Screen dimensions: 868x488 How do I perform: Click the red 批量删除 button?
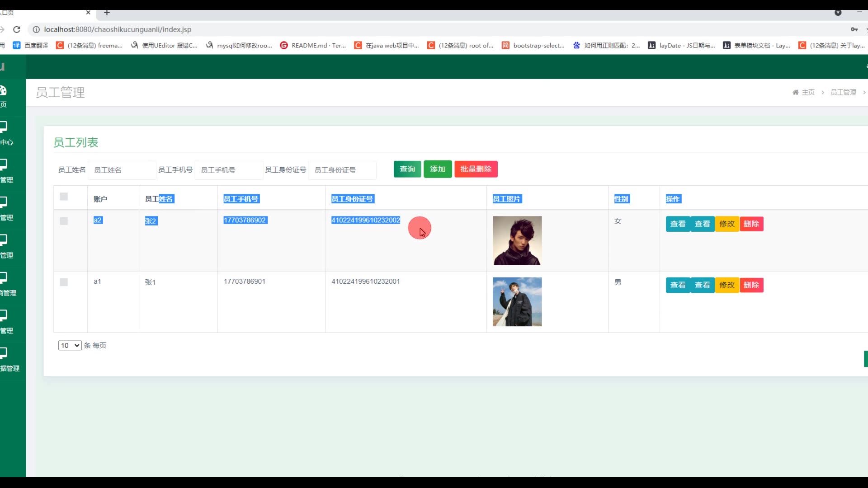click(476, 169)
